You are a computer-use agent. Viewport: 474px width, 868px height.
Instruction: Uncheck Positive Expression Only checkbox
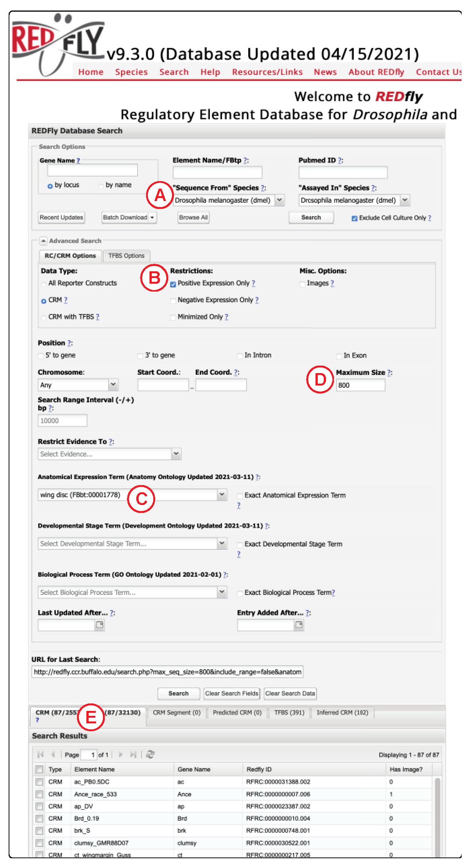pos(173,284)
